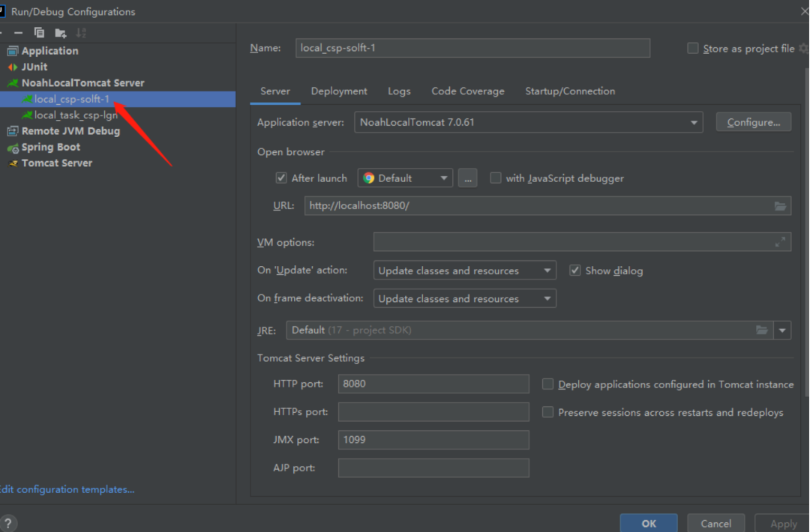Viewport: 810px width, 532px height.
Task: Click the Remove Configuration minus icon
Action: [19, 33]
